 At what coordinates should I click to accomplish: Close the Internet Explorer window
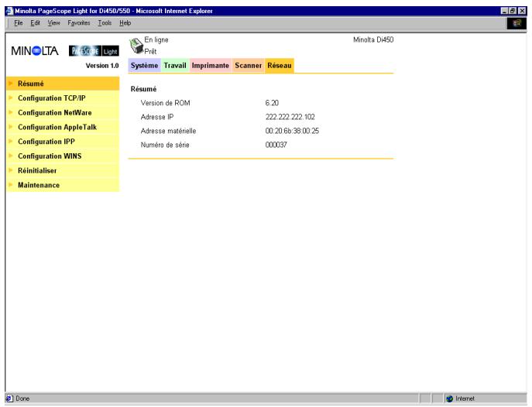click(522, 11)
